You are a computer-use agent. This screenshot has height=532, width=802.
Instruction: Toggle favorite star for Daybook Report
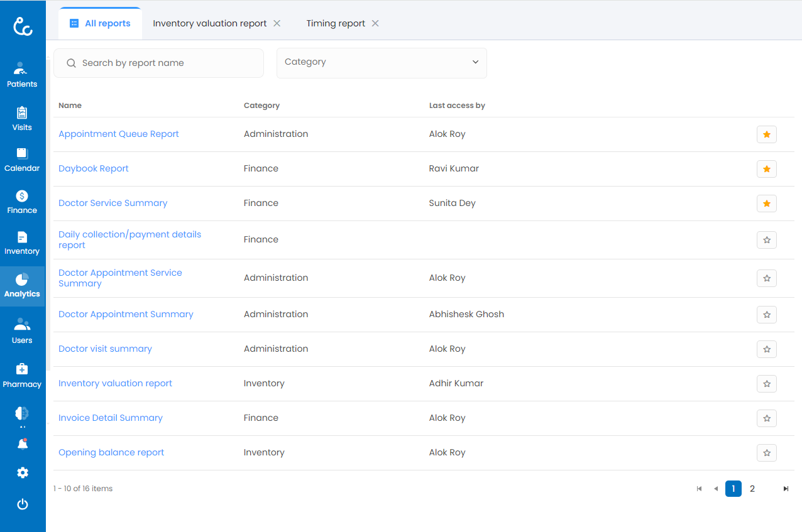click(766, 169)
